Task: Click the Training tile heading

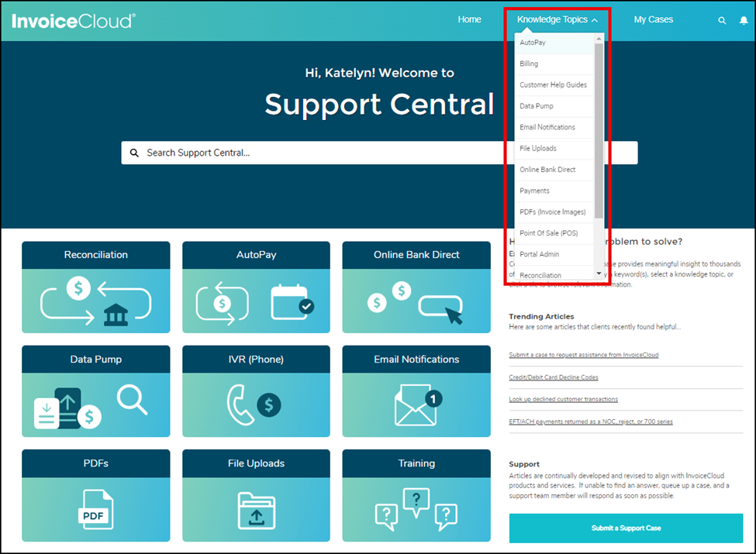Action: (416, 463)
